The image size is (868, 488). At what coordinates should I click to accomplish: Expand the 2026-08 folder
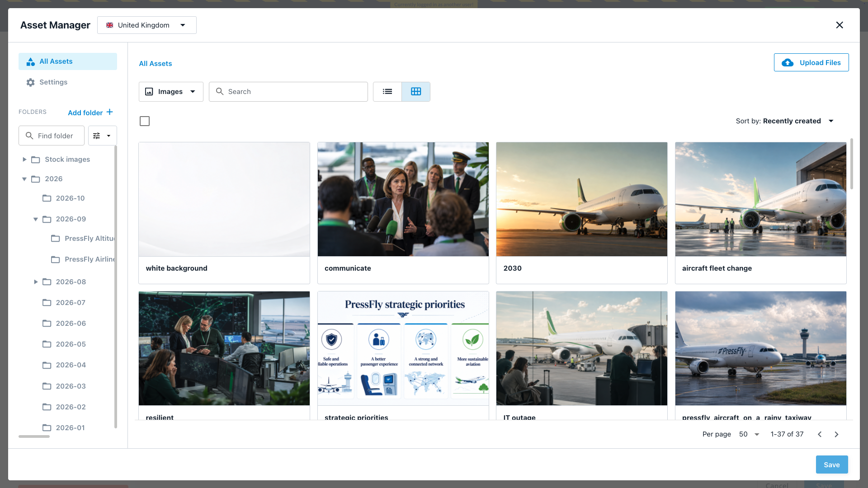(35, 282)
